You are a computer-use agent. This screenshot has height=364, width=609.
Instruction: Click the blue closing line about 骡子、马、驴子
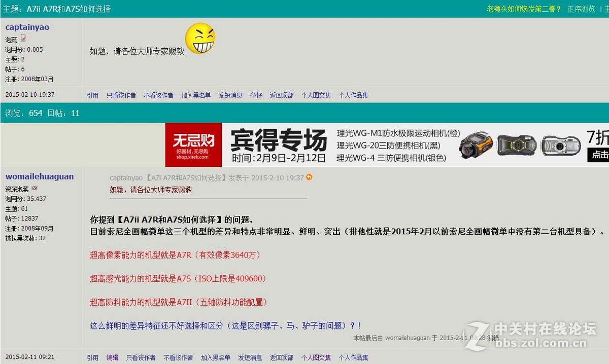[225, 325]
